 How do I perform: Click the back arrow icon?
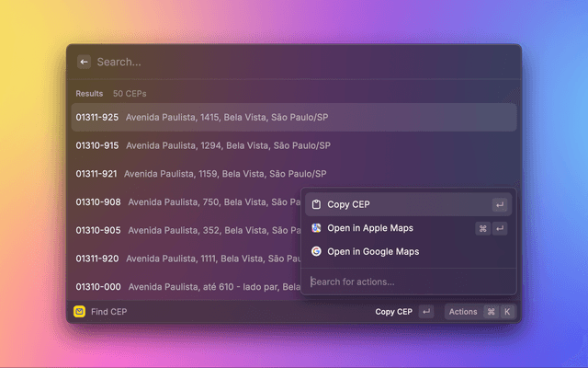[x=84, y=62]
